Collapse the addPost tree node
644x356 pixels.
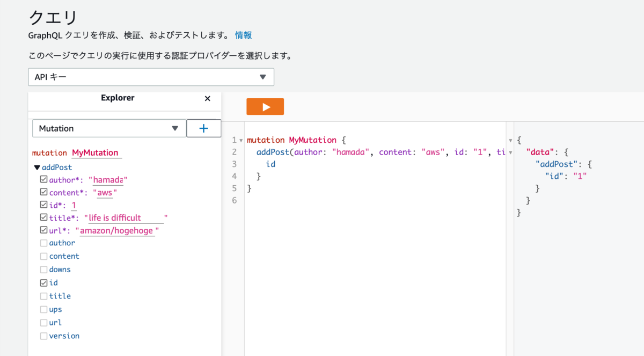click(36, 168)
